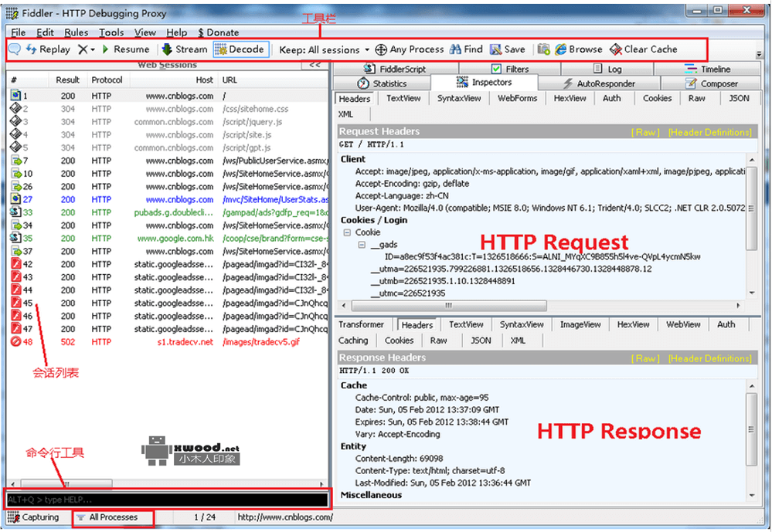Open the File menu
Screen dimensions: 772x532
19,32
